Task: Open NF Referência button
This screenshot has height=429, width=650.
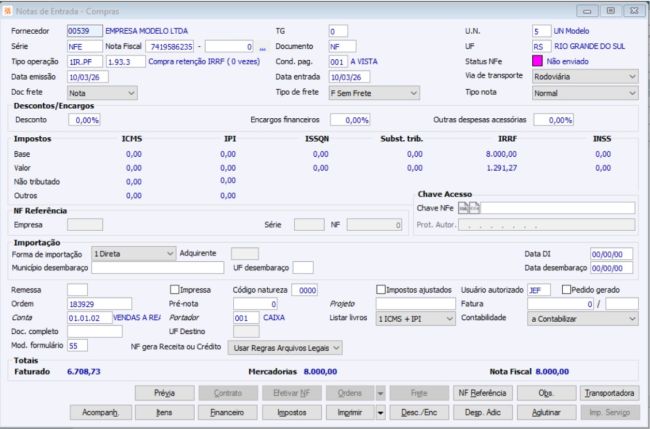Action: point(483,393)
